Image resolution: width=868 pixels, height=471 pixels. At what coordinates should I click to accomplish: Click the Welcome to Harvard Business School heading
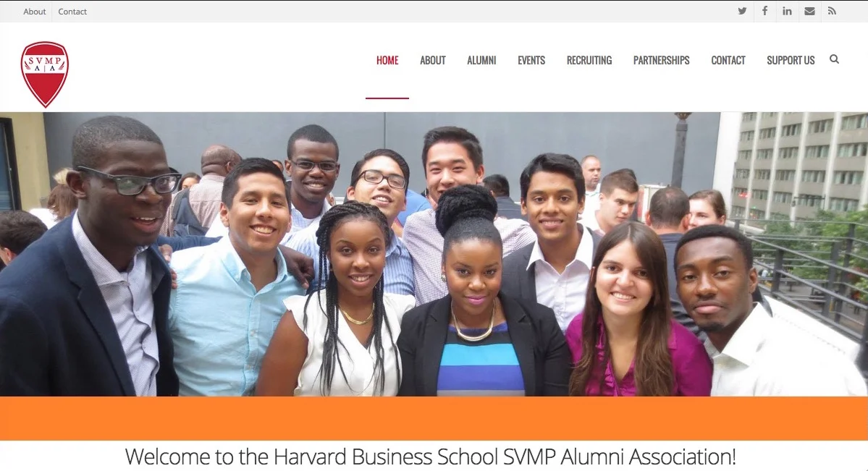(x=431, y=457)
